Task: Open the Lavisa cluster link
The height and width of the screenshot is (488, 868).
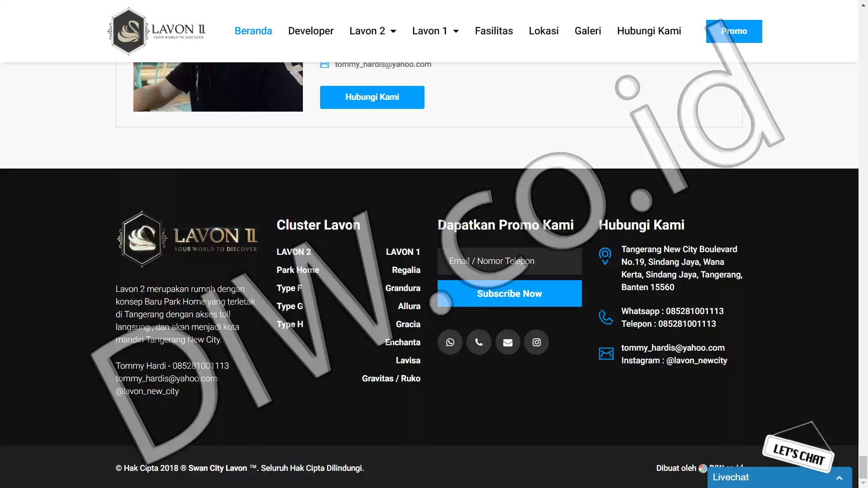Action: [x=408, y=360]
